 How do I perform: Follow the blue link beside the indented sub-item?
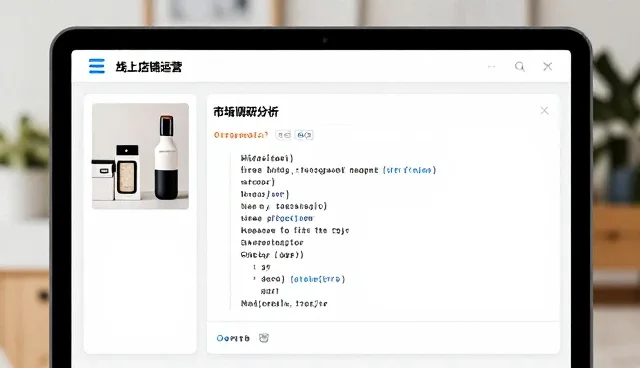pos(318,279)
